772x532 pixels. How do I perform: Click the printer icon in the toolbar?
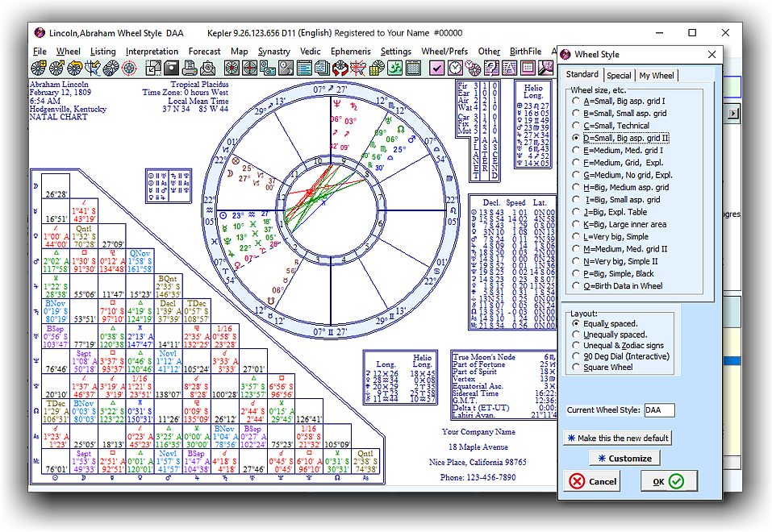point(190,68)
